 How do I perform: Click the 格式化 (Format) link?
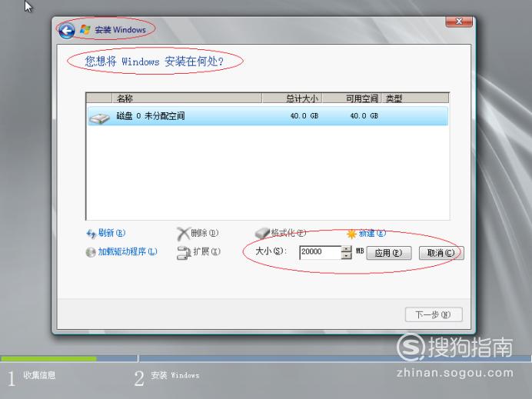(288, 233)
